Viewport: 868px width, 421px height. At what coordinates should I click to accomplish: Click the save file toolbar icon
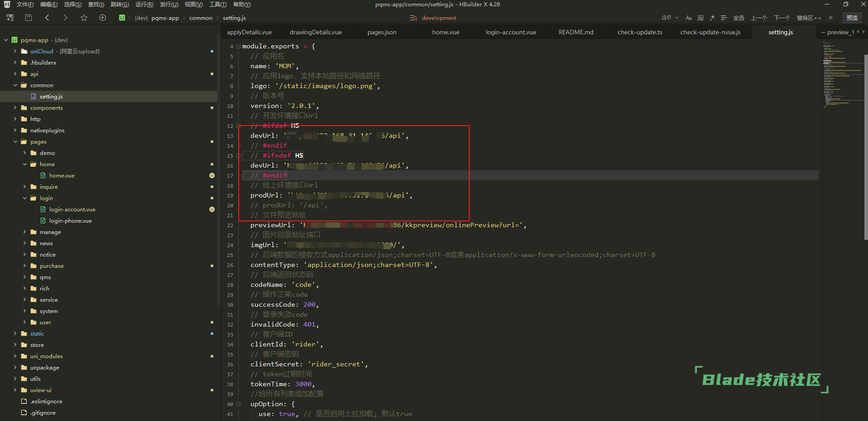point(28,18)
